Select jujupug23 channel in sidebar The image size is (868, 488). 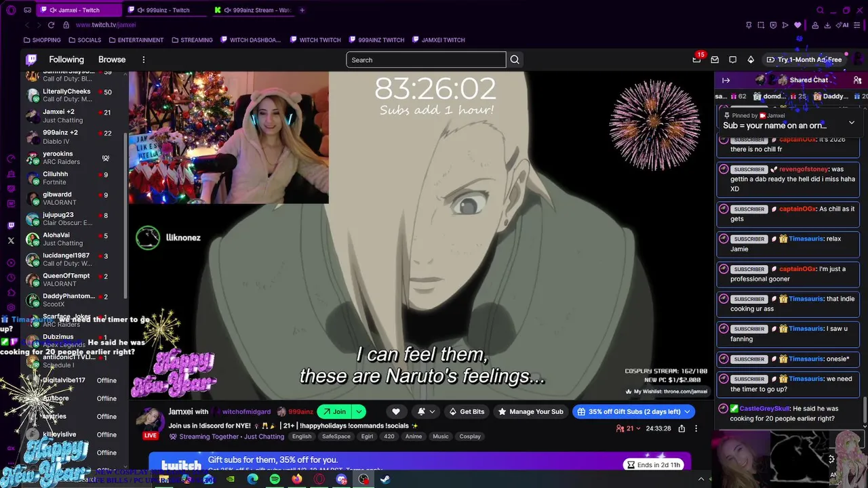(x=73, y=218)
